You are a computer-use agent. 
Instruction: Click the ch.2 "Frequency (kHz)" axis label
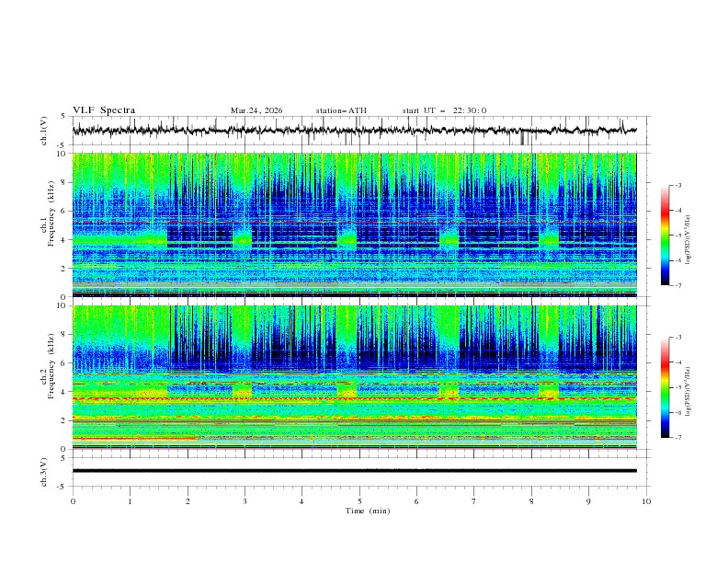pos(51,365)
